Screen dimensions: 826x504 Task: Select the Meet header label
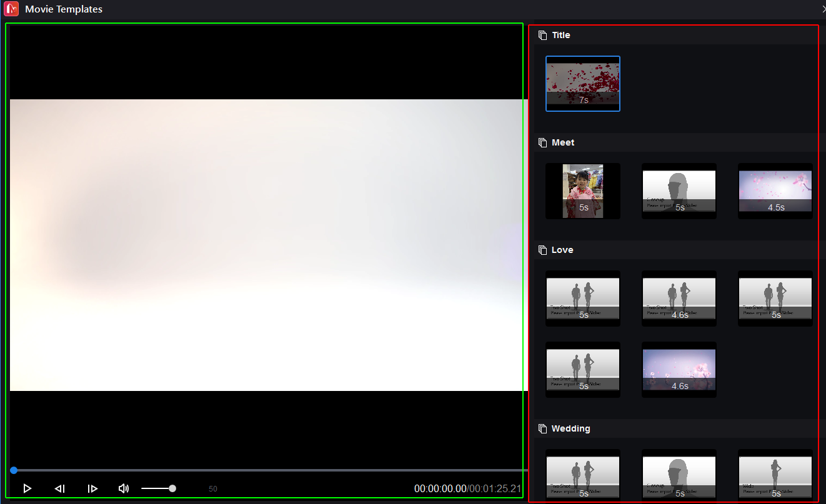click(563, 143)
